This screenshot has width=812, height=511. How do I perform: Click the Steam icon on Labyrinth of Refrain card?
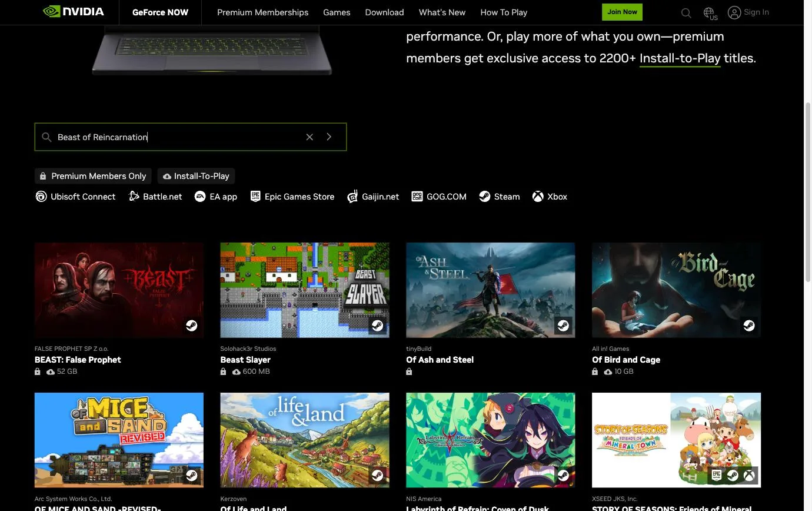click(x=563, y=475)
